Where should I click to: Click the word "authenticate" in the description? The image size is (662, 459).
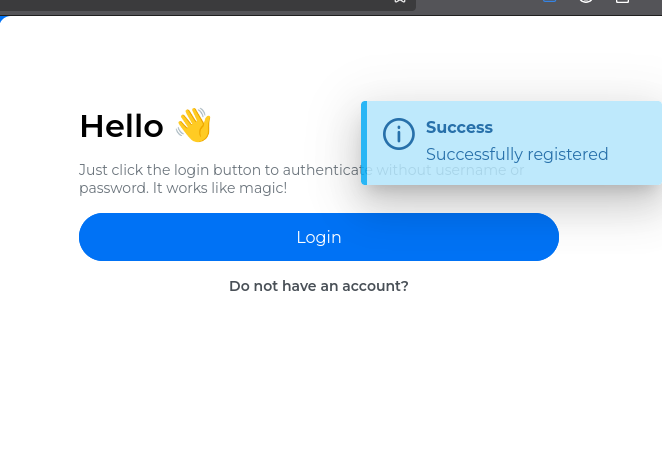(321, 170)
